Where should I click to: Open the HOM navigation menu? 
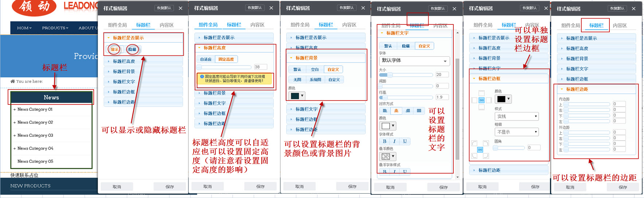(x=24, y=28)
